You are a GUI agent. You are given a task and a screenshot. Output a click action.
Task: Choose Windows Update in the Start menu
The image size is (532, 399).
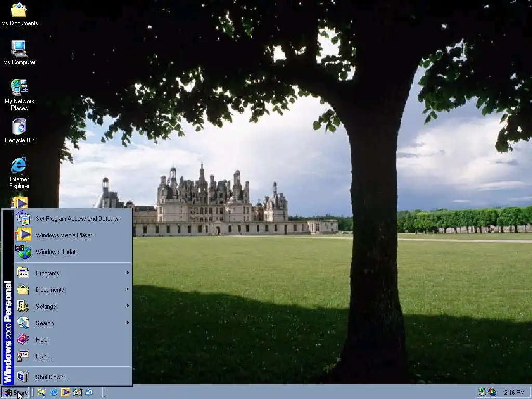[x=73, y=252]
